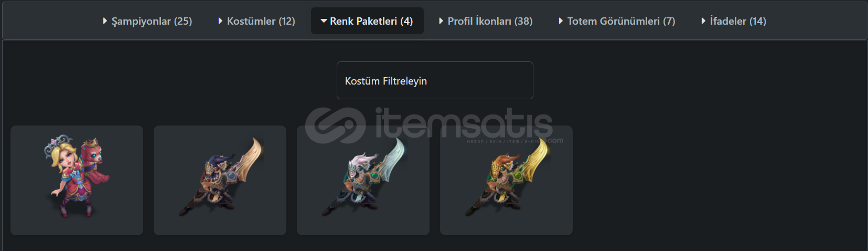Open the Şampiyonlar (25) tab
This screenshot has width=868, height=251.
(x=147, y=21)
